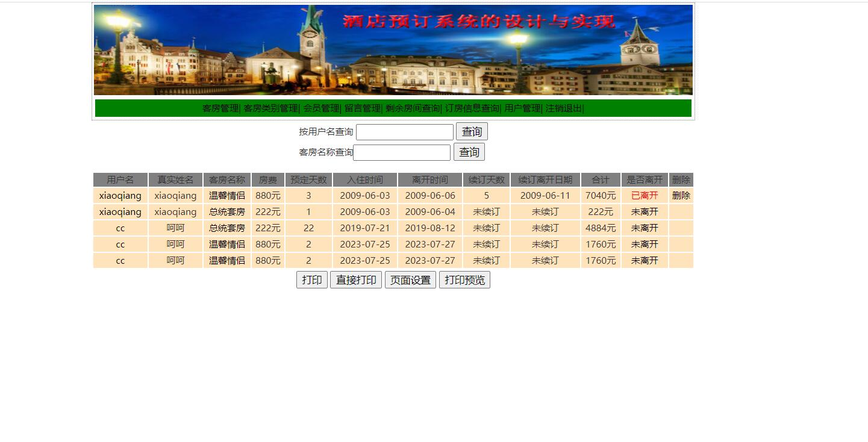Select 剩余房间查询 in the navigation bar
868x442 pixels.
[x=413, y=108]
